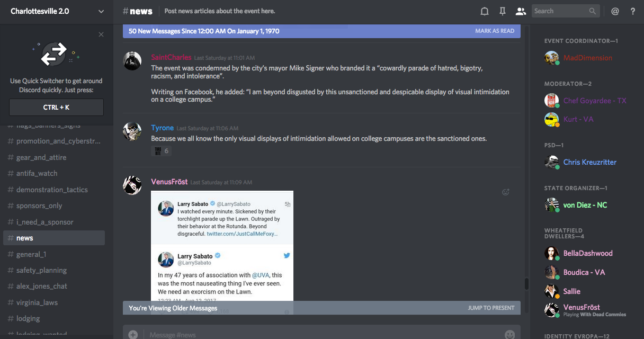Select antifa_watch channel

click(x=37, y=173)
